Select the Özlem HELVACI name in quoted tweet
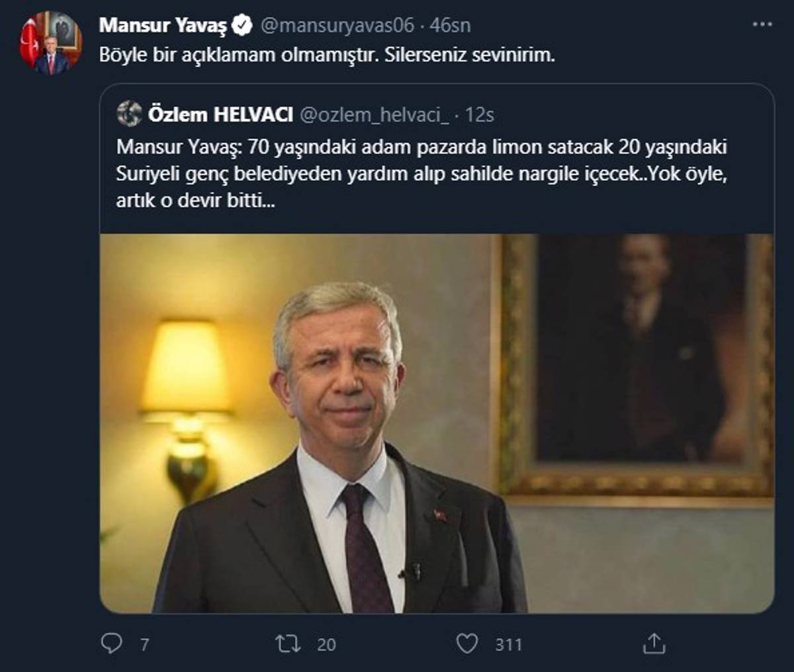The height and width of the screenshot is (672, 794). coord(220,115)
